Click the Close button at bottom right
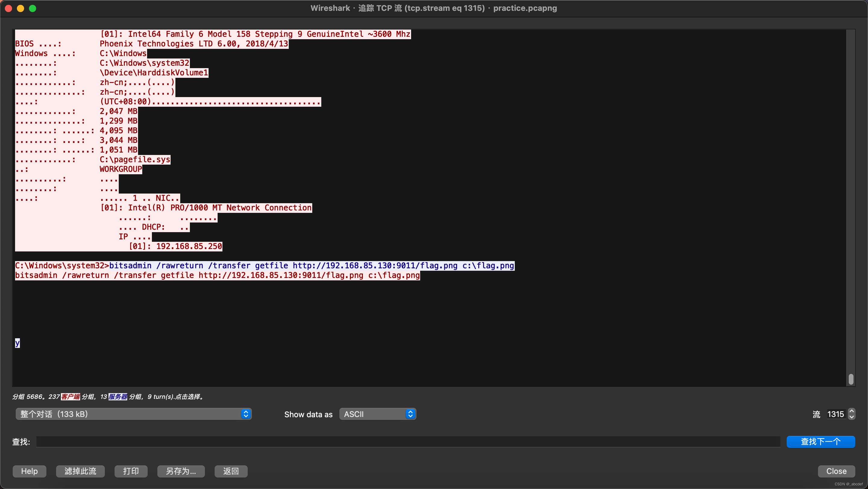The image size is (868, 489). pyautogui.click(x=836, y=471)
